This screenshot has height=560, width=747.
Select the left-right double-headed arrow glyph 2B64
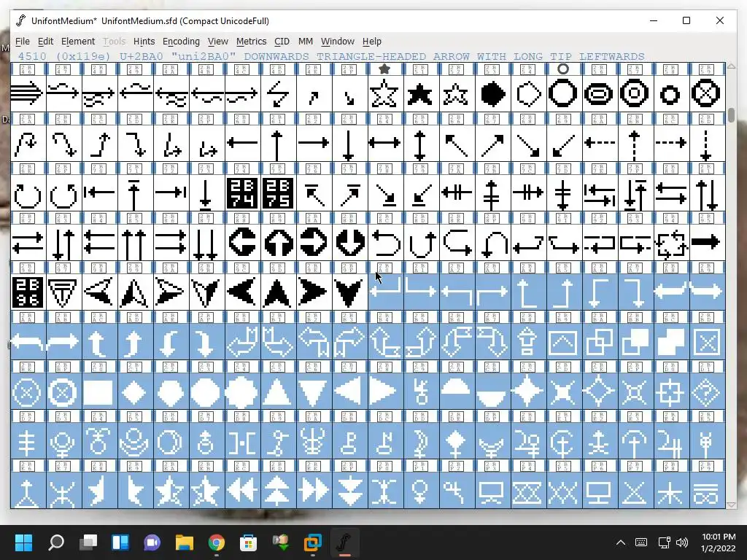[385, 143]
